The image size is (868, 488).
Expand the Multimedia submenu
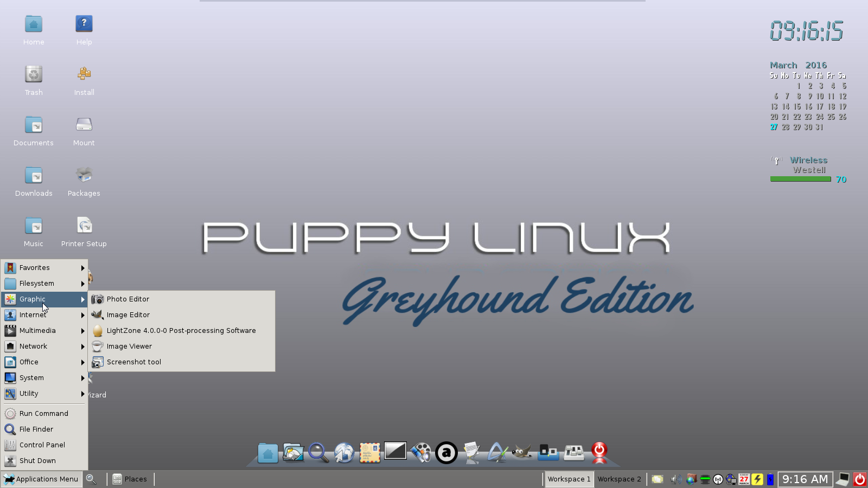pos(44,331)
